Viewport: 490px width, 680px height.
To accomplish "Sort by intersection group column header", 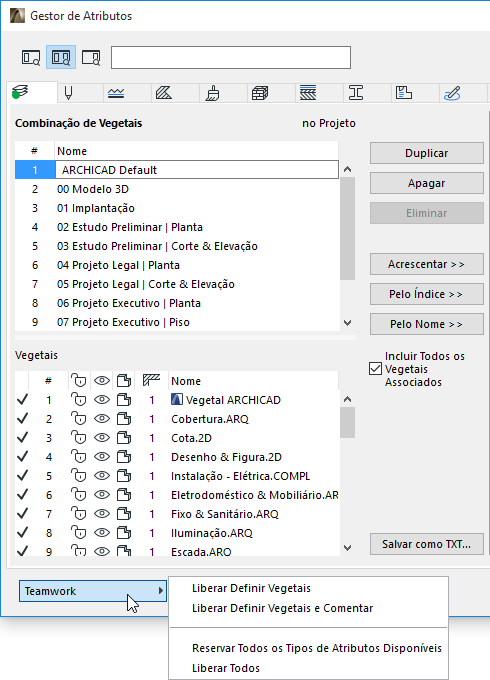I will pos(151,380).
